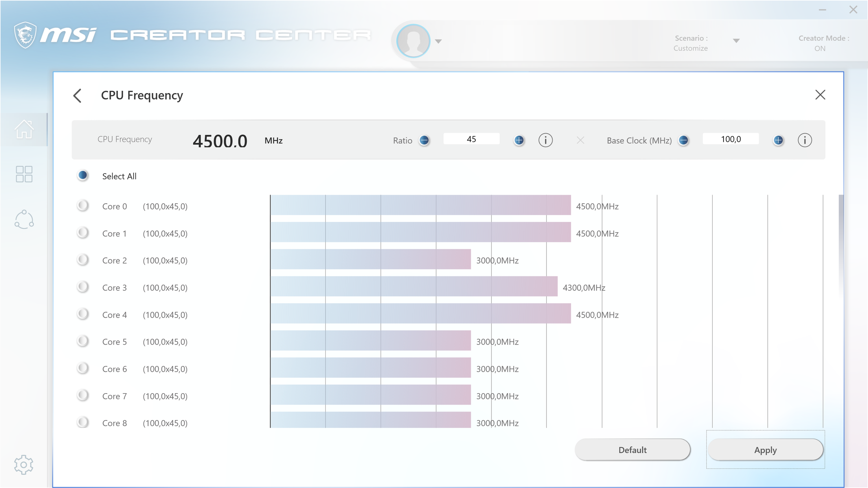Open the Home sidebar icon
This screenshot has height=488, width=868.
(24, 129)
